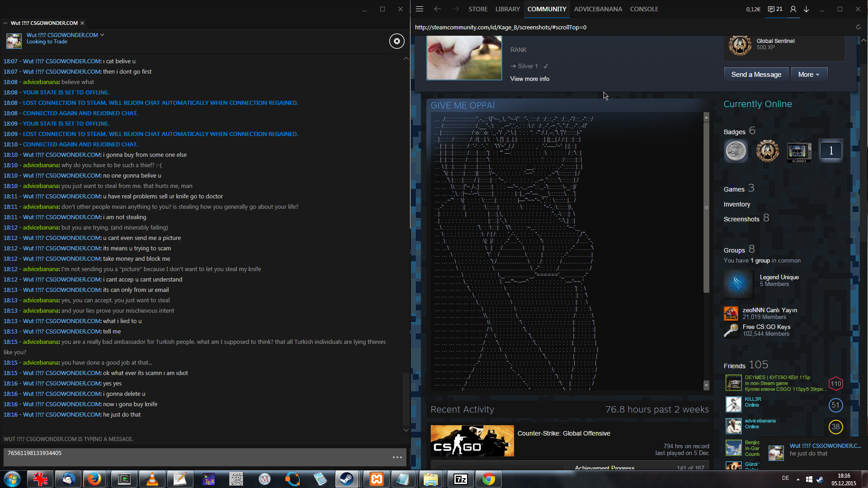Image resolution: width=868 pixels, height=488 pixels.
Task: Open friends account icon in header
Action: coord(793,9)
